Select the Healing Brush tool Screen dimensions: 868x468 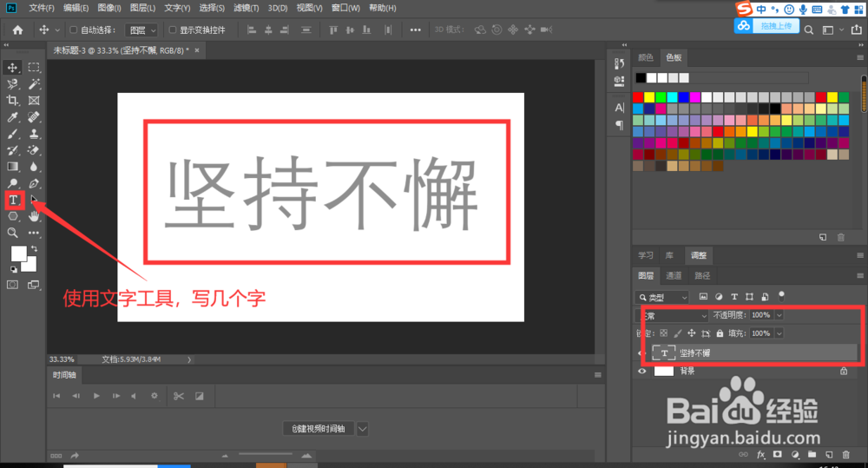(x=34, y=117)
